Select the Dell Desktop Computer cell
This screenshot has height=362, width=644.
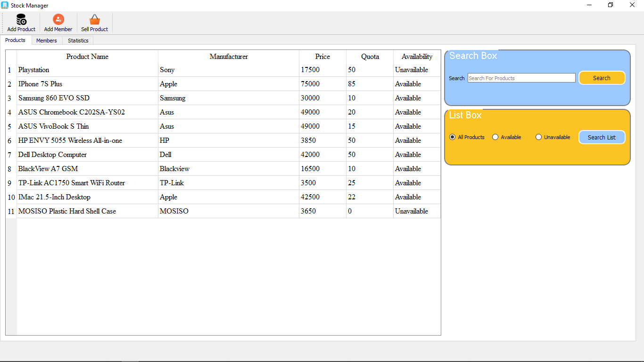(x=87, y=155)
